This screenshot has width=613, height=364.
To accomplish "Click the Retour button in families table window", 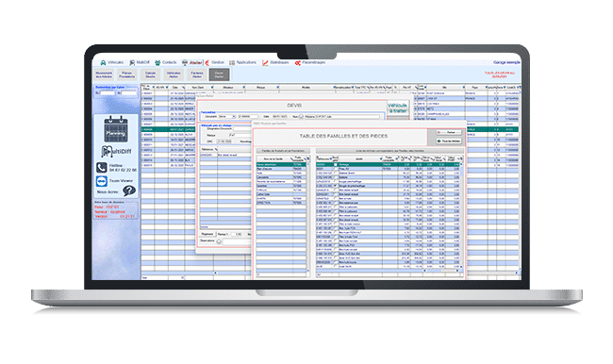I will [x=449, y=133].
